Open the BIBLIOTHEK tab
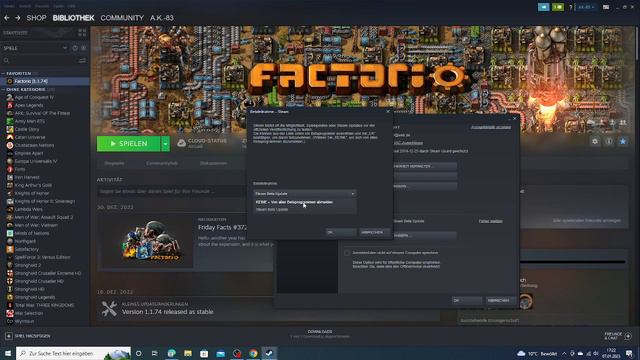The width and height of the screenshot is (640, 360). tap(73, 18)
